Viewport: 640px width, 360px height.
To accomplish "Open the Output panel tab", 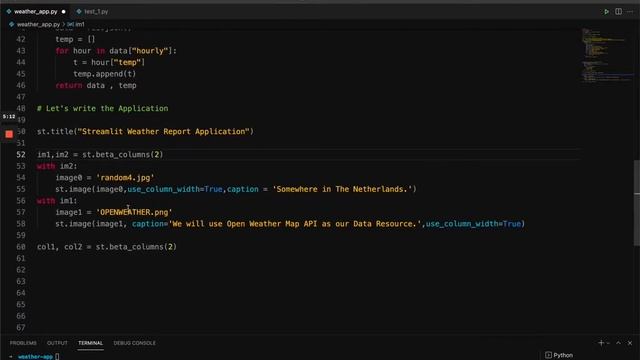I will pos(57,343).
